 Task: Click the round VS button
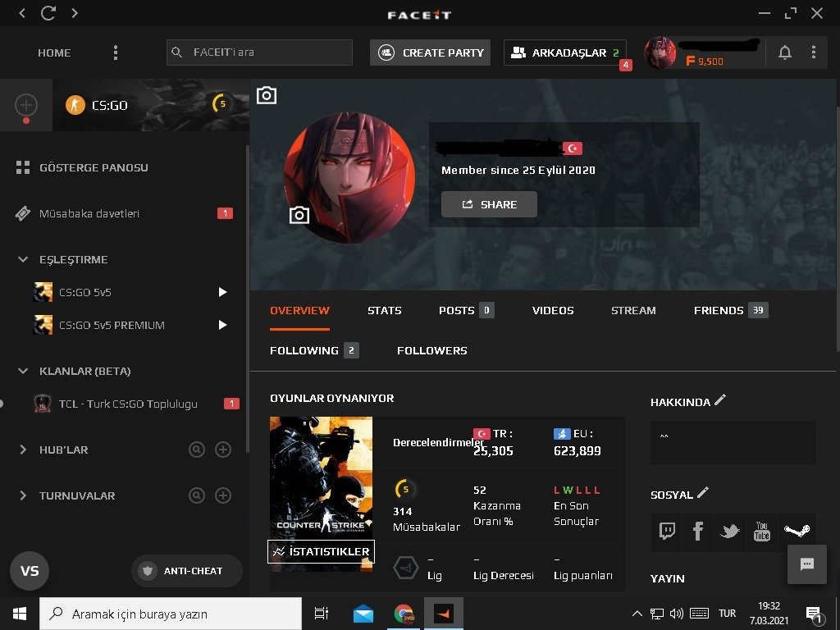click(30, 571)
